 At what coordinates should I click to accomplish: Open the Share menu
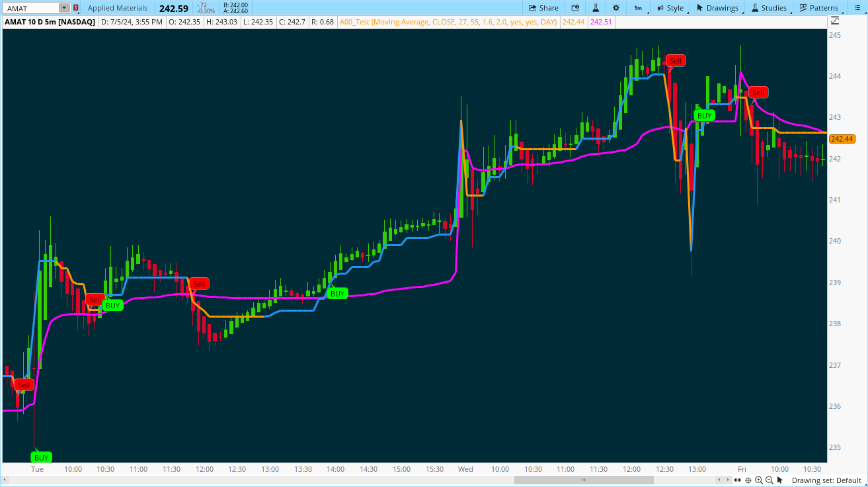pos(543,8)
